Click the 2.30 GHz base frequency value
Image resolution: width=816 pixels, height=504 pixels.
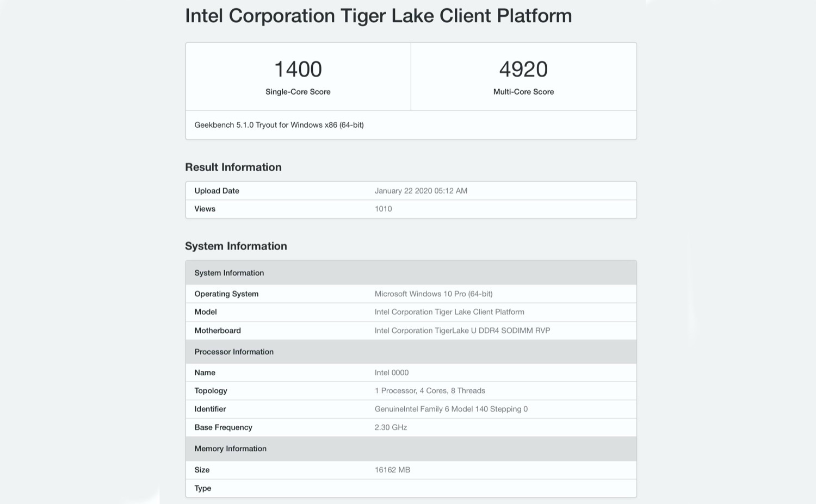click(x=391, y=427)
